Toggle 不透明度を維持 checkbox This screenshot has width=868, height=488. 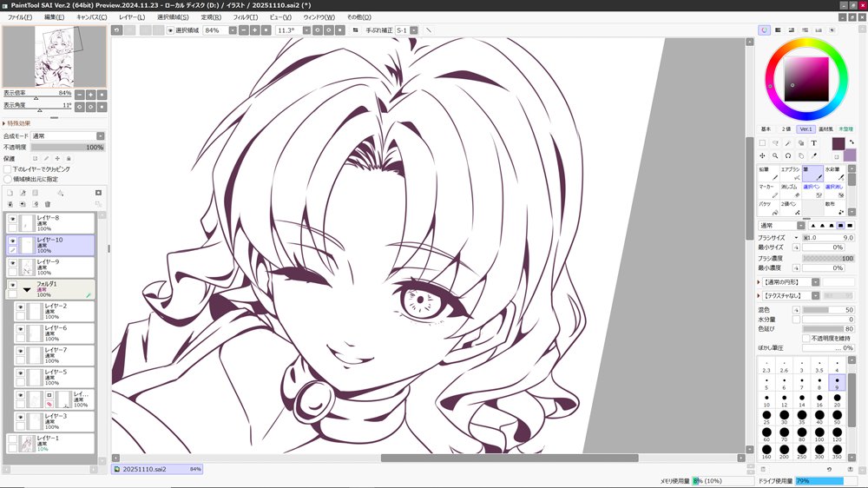(806, 338)
